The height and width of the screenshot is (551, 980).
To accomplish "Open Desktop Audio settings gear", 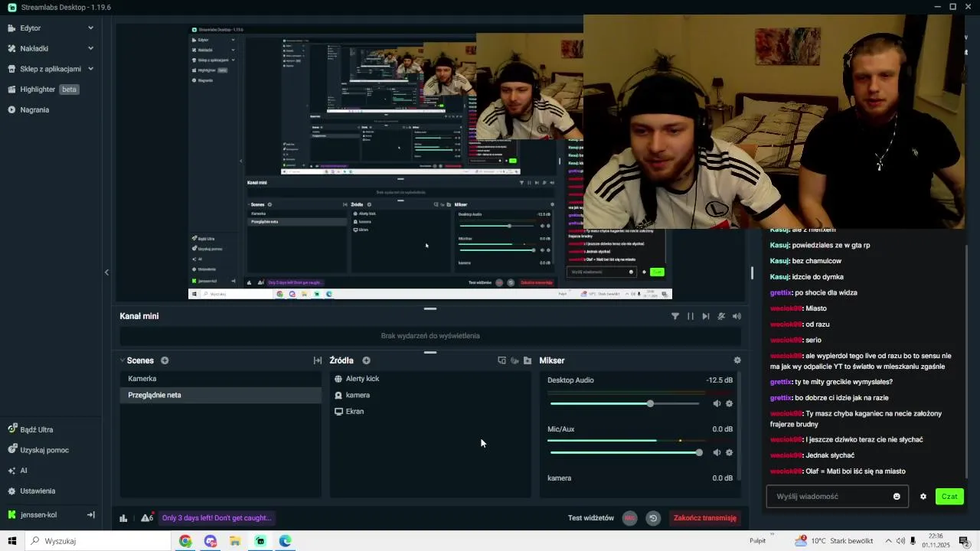I will pos(729,403).
